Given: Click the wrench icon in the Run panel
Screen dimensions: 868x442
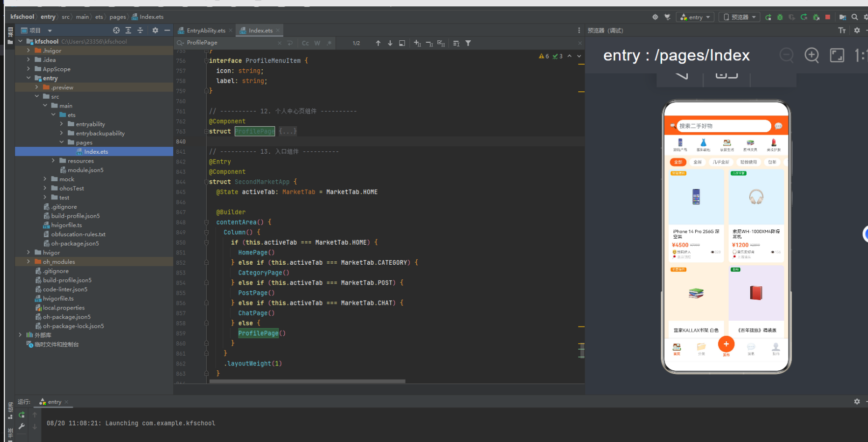Looking at the screenshot, I should pyautogui.click(x=22, y=427).
